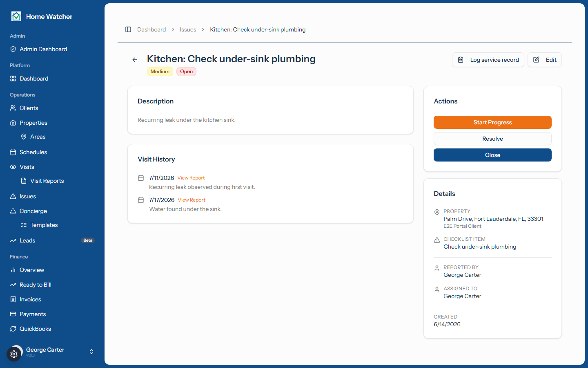Go back using the left arrow
This screenshot has width=588, height=368.
pos(135,60)
